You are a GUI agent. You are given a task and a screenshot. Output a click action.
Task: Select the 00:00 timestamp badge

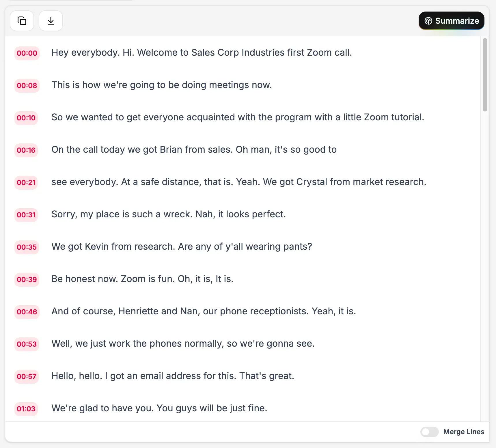[x=27, y=53]
